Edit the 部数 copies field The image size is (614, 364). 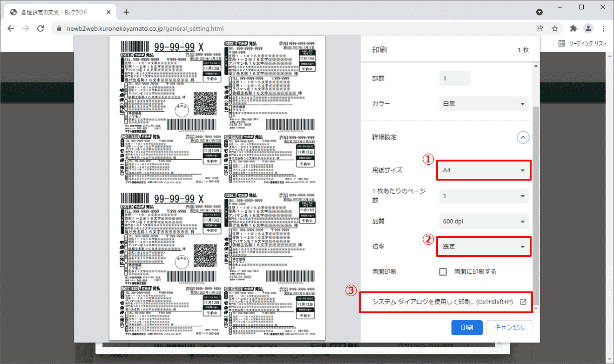click(x=455, y=78)
